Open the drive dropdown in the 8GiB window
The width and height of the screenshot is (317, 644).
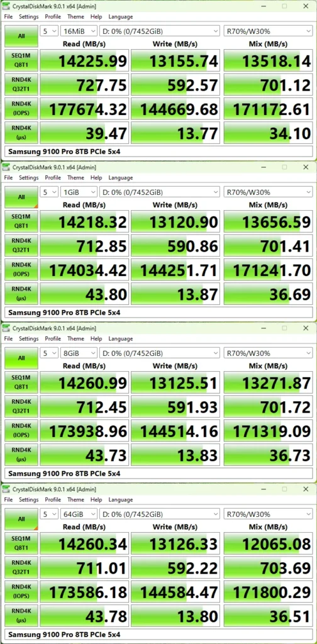[160, 353]
